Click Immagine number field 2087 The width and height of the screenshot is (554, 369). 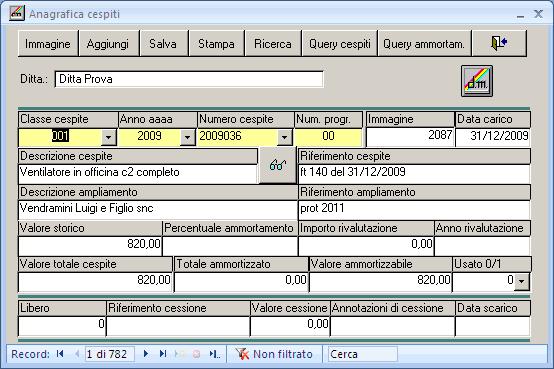[x=410, y=137]
